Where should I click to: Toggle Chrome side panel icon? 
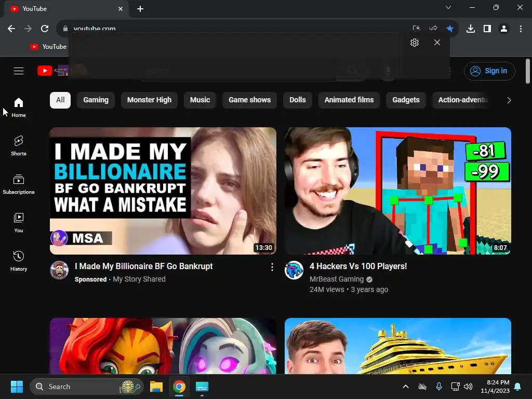click(x=487, y=29)
